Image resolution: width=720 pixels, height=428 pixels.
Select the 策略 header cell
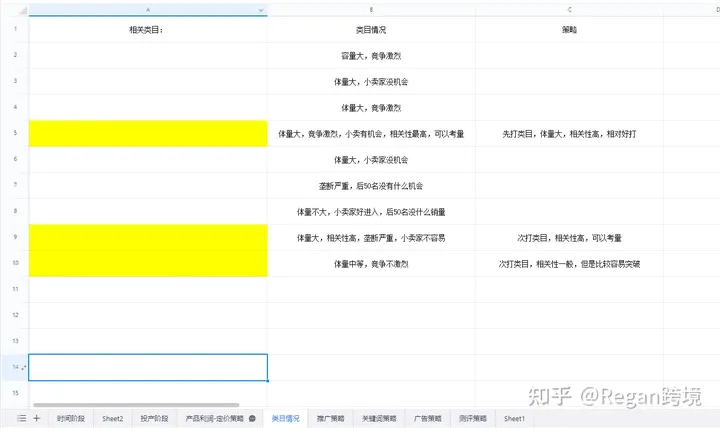click(569, 30)
